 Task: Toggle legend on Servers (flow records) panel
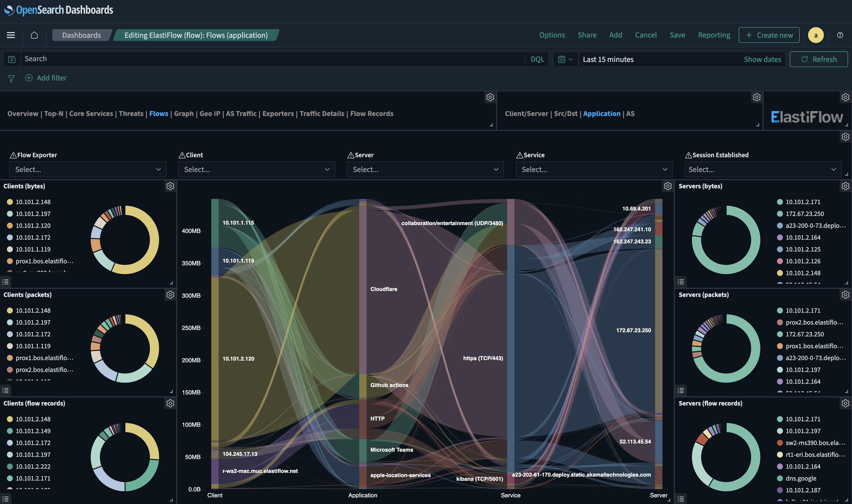pyautogui.click(x=680, y=499)
